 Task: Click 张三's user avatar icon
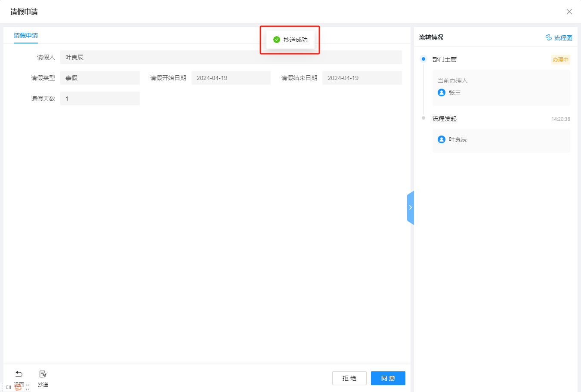tap(441, 93)
